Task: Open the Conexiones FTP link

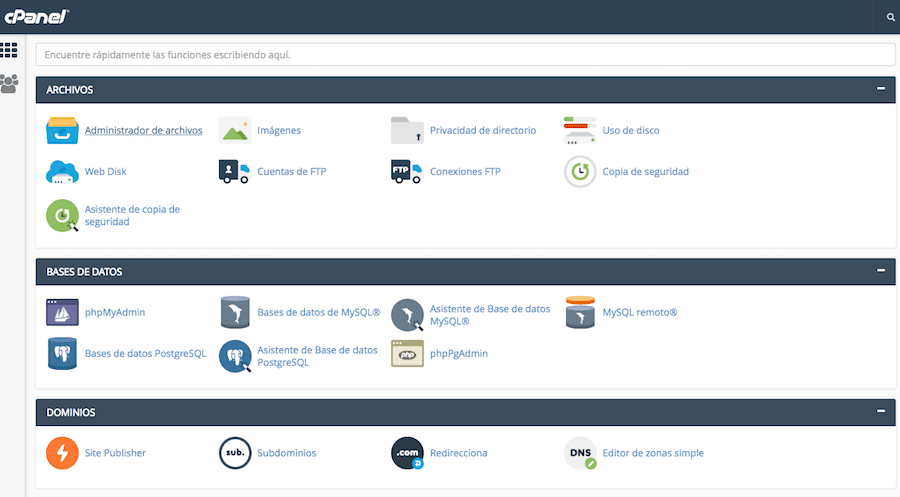Action: pos(465,172)
